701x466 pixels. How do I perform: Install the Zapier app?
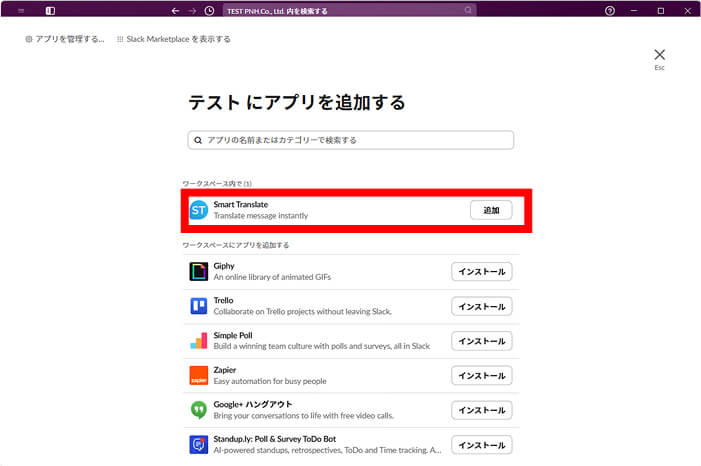pos(481,376)
